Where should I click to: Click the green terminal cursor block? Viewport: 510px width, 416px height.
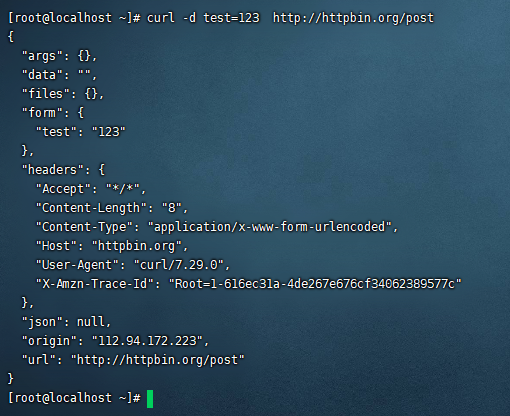coord(150,399)
